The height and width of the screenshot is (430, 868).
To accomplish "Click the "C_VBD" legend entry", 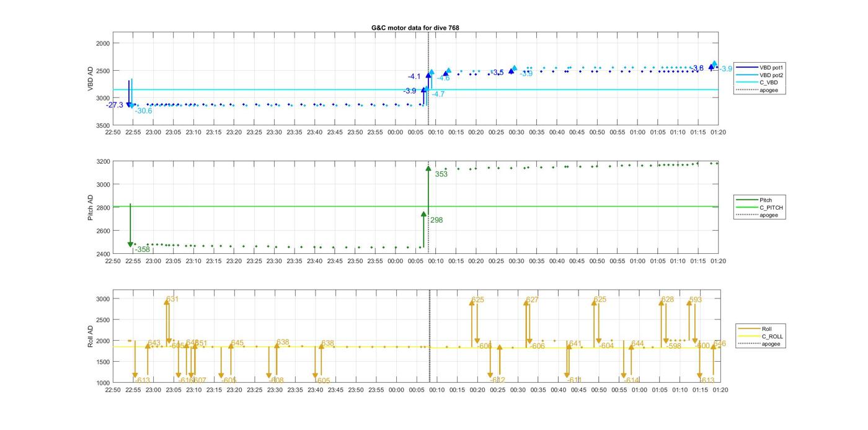I will pos(768,83).
